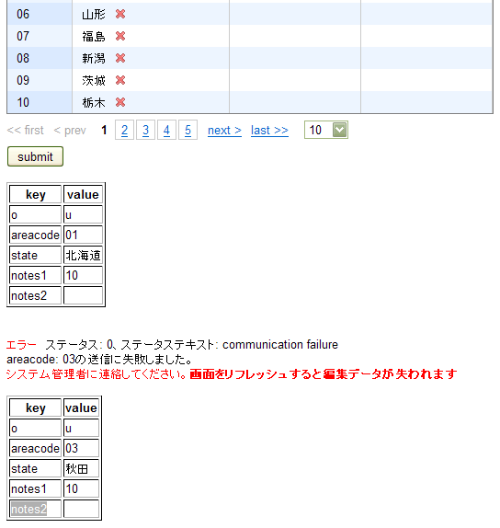Image resolution: width=500 pixels, height=528 pixels.
Task: Click the 北海道 value cell
Action: [83, 255]
